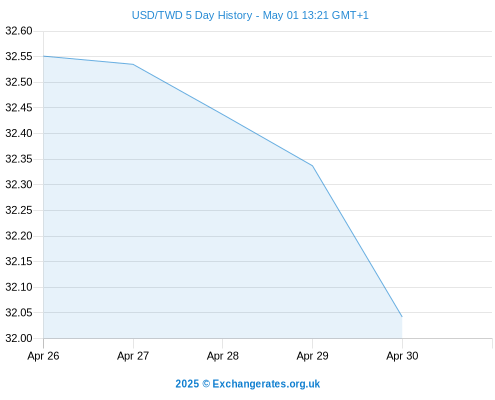Image resolution: width=495 pixels, height=400 pixels.
Task: Click the Apr 29 x-axis label
Action: [x=312, y=356]
